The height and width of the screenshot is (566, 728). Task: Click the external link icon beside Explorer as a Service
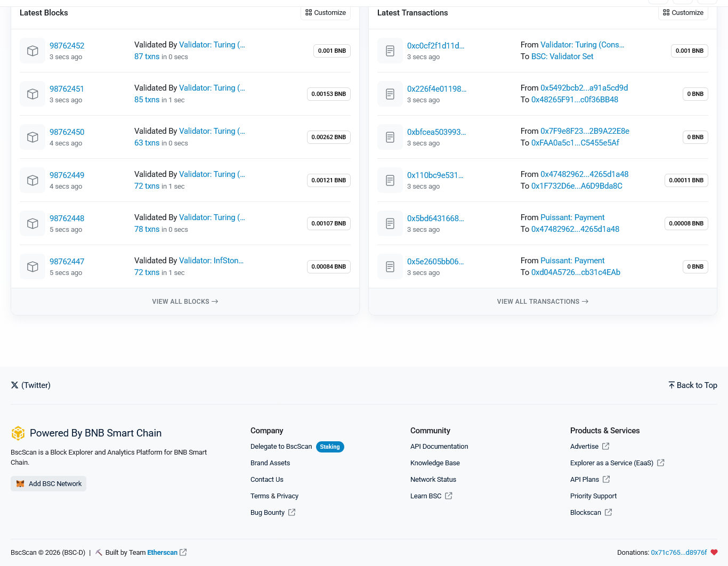pos(661,463)
